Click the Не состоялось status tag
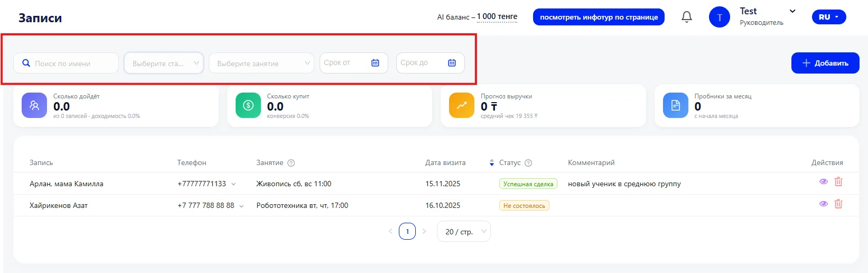The width and height of the screenshot is (868, 273). pyautogui.click(x=524, y=206)
